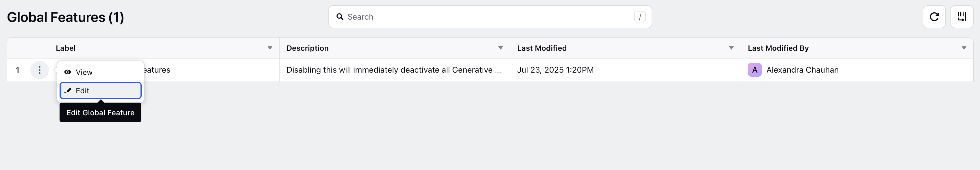Open the Description column dropdown arrow

501,48
